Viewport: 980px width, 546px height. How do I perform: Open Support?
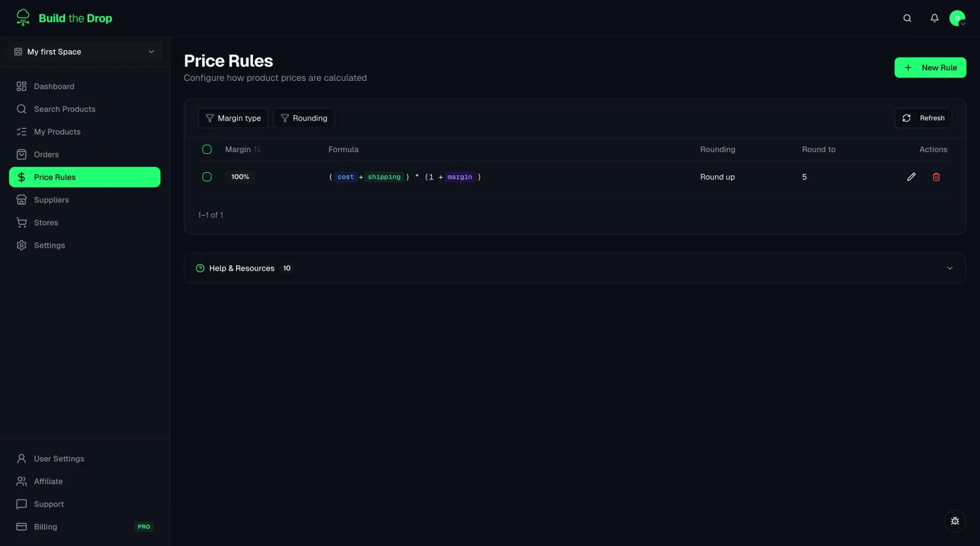(85, 504)
